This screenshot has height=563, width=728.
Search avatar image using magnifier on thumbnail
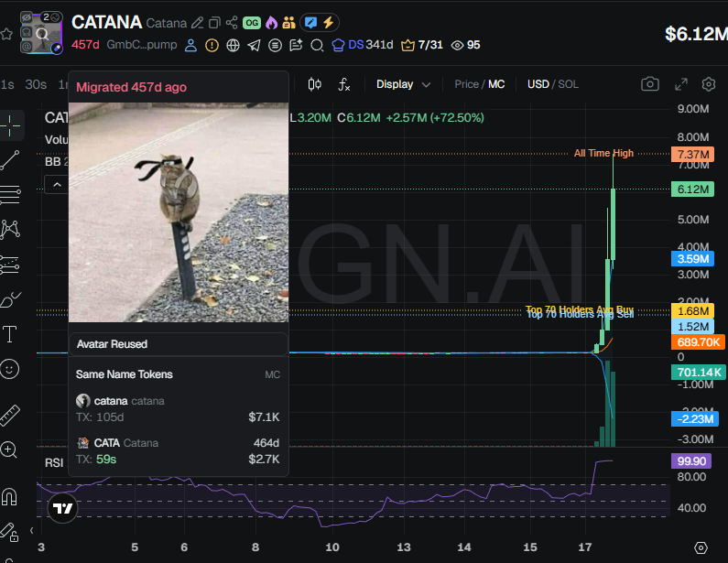[x=42, y=34]
